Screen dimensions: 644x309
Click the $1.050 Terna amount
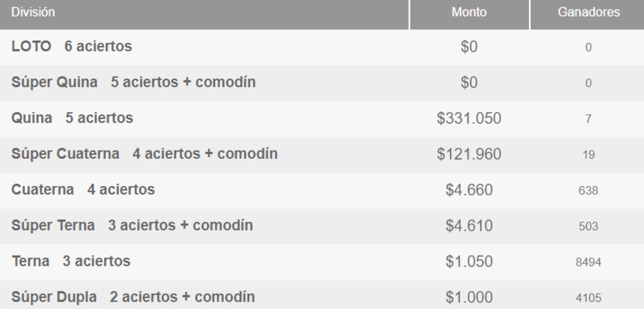[469, 262]
